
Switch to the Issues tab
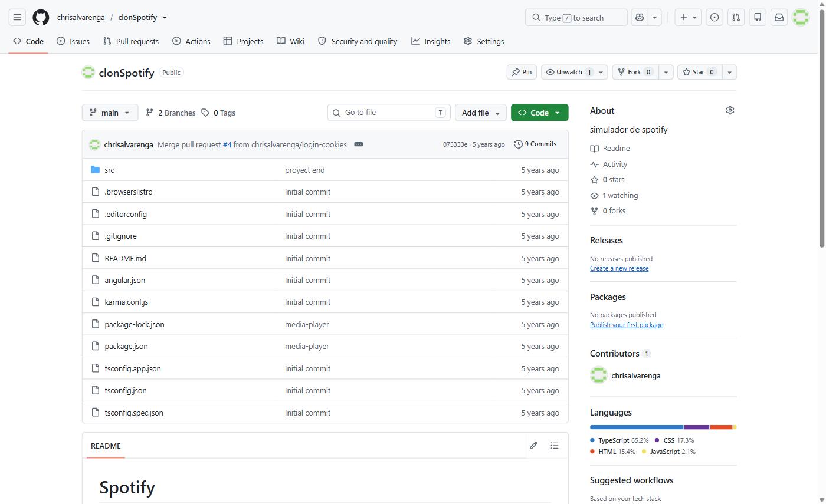(x=73, y=41)
